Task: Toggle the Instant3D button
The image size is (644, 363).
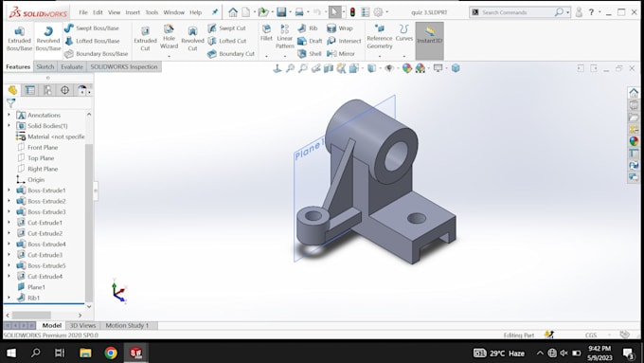Action: (430, 41)
